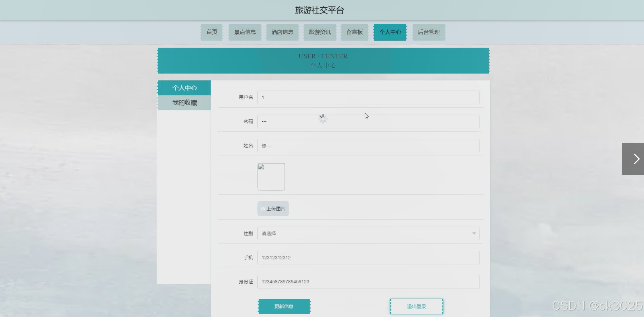Open 景点信息 navigation tab
Screen dimensions: 644x317
coord(245,32)
